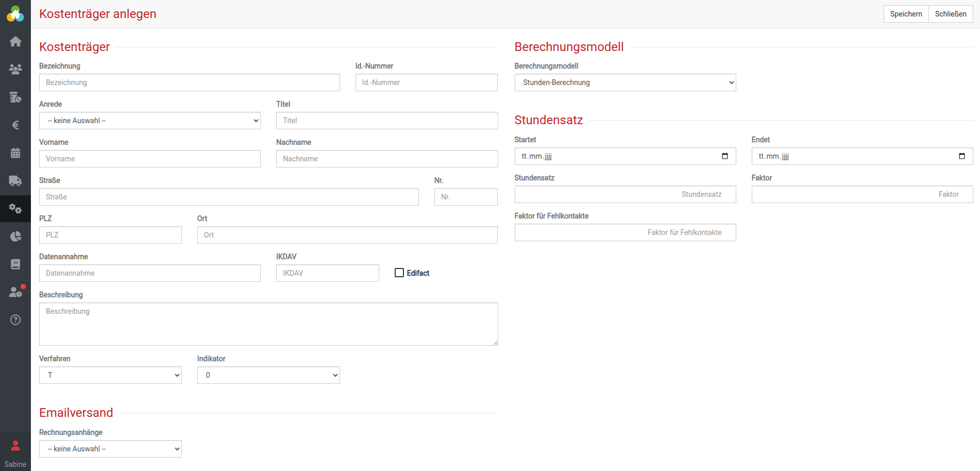Click the Schließen button
The width and height of the screenshot is (980, 471).
click(951, 14)
